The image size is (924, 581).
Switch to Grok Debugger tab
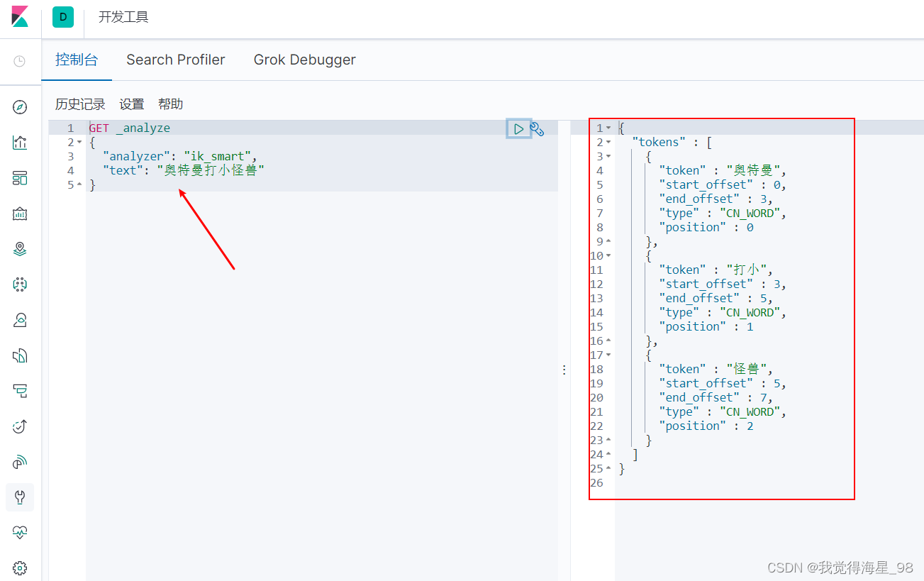[x=305, y=60]
